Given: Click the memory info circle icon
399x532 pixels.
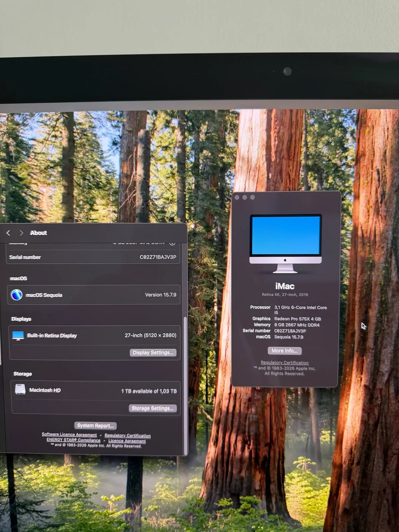Looking at the screenshot, I should (172, 243).
